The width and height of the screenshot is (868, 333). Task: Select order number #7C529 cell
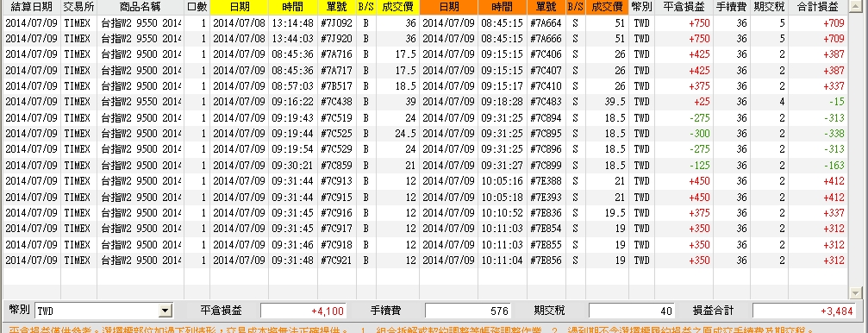(x=336, y=149)
